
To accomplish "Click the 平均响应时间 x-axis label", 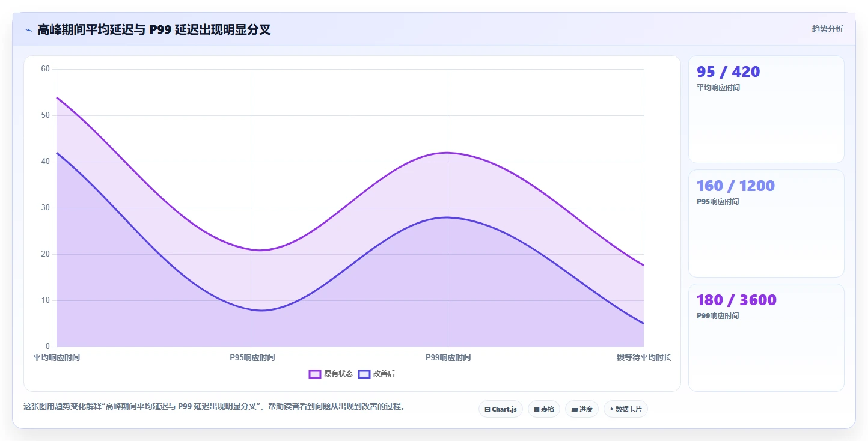I will click(57, 357).
